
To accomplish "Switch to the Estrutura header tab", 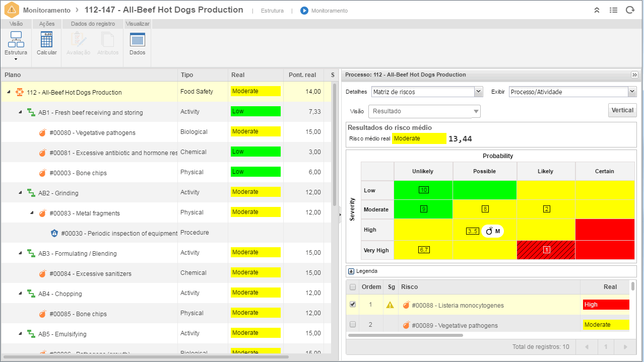I will 272,11.
